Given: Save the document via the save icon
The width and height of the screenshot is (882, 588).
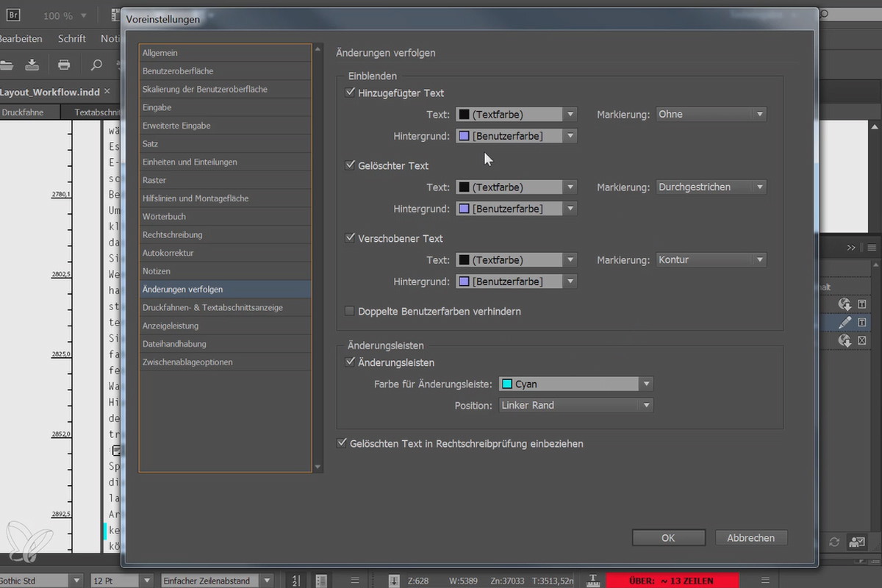Looking at the screenshot, I should click(x=32, y=65).
